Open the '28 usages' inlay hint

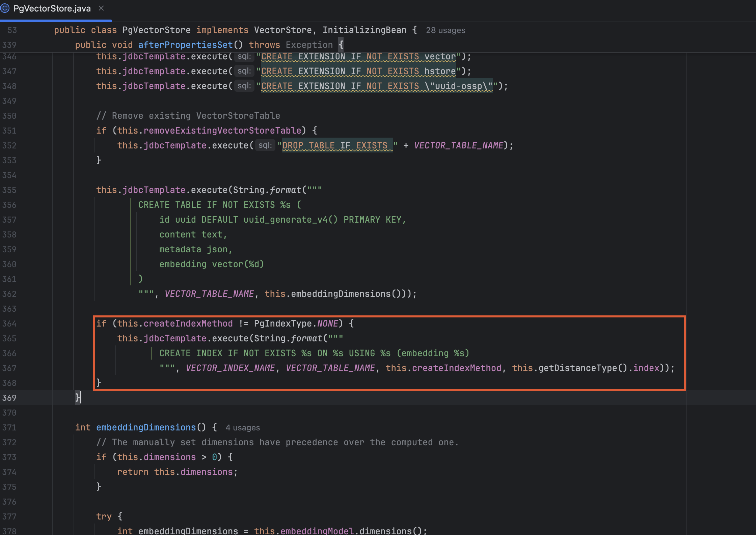pos(446,30)
